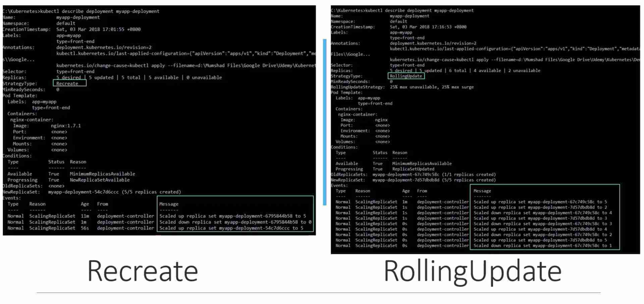Click 'MinimumReplicasAvailable' in right terminal

[422, 164]
